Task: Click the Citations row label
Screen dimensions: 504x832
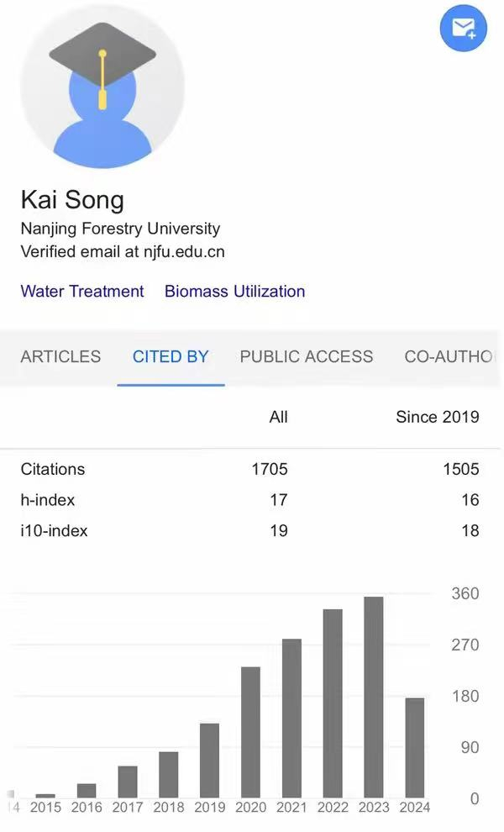Action: [52, 469]
